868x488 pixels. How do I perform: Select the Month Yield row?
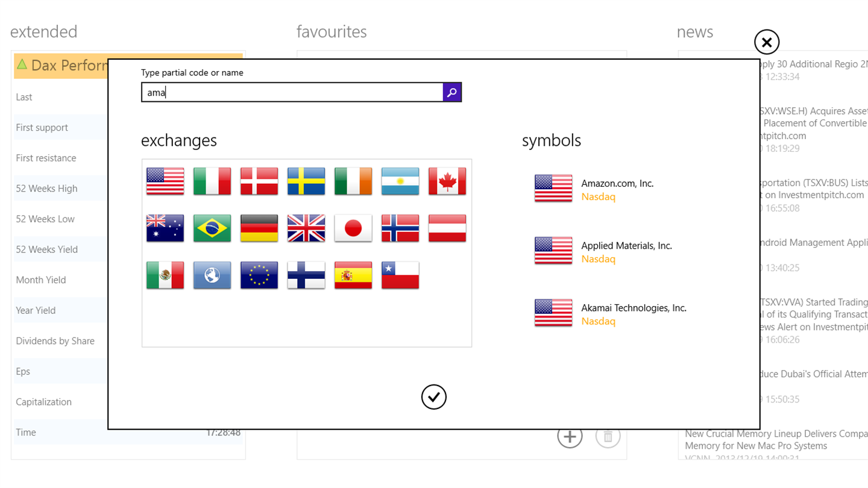point(61,280)
